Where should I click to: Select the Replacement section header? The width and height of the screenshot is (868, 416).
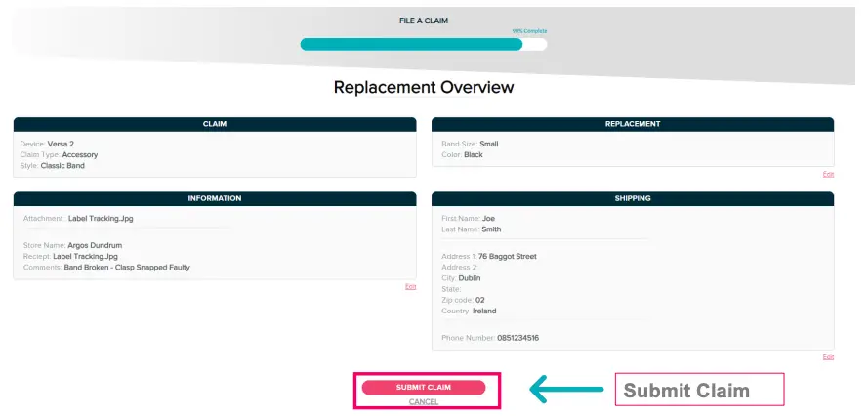click(x=633, y=124)
